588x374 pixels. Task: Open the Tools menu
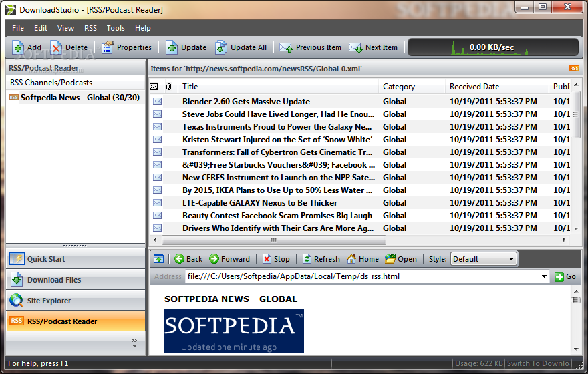click(x=116, y=28)
